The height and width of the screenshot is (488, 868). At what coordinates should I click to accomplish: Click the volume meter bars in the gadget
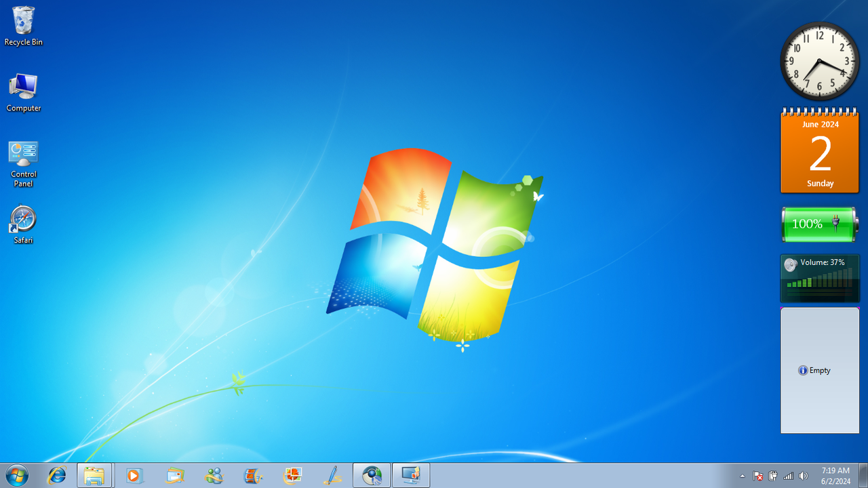point(819,278)
